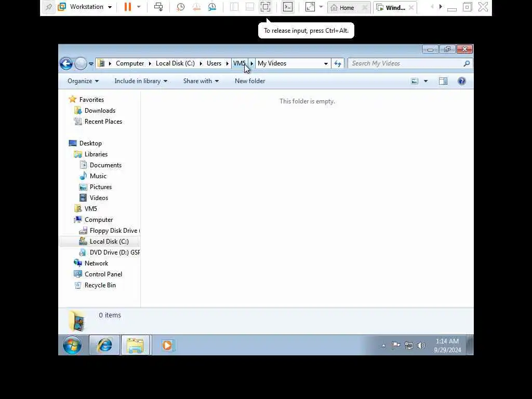Click the stretch guest display icon

(x=310, y=7)
